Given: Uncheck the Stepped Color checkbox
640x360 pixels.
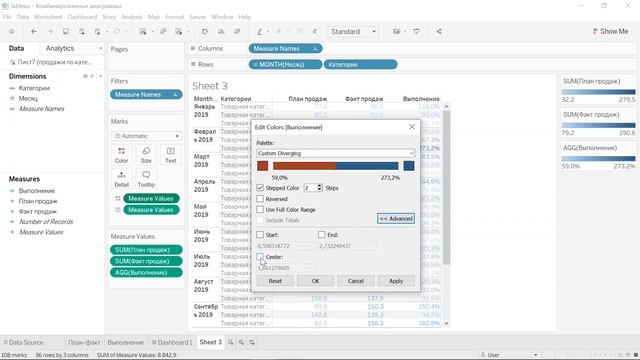Looking at the screenshot, I should click(x=260, y=188).
